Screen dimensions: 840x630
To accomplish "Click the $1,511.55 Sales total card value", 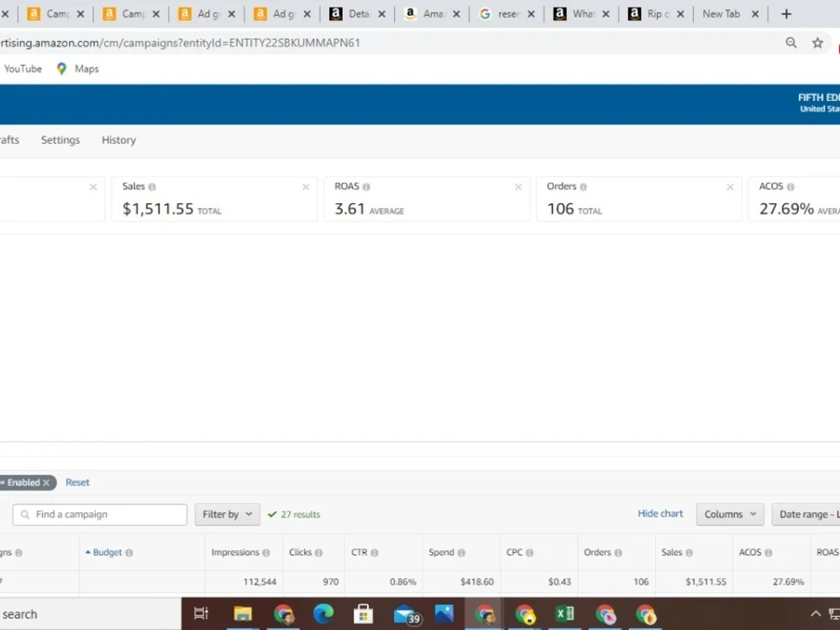I will 158,209.
